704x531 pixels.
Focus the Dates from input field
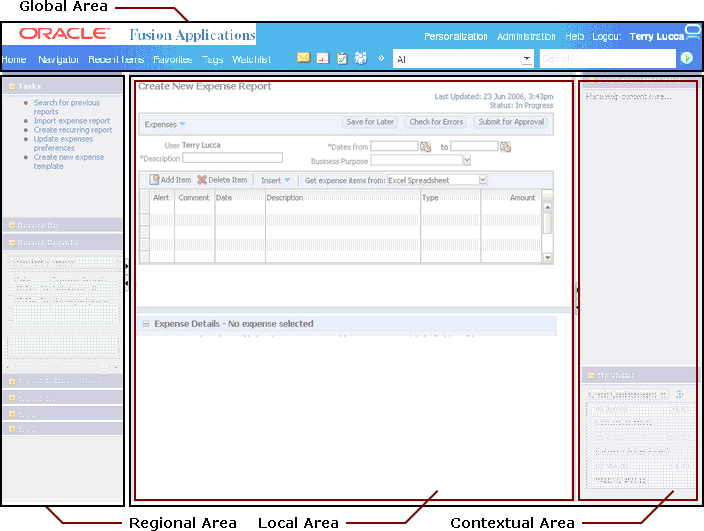click(394, 146)
